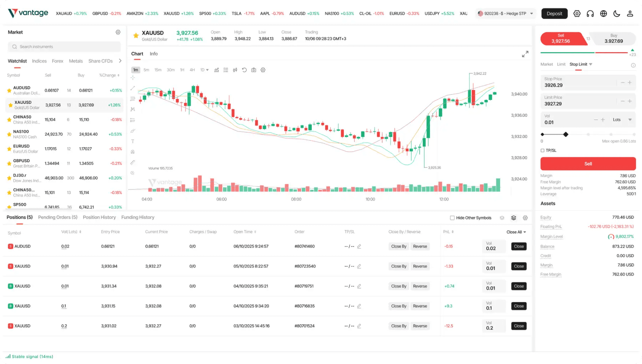Open chart settings gear icon
Viewport: 642px width, 364px height.
tap(263, 70)
